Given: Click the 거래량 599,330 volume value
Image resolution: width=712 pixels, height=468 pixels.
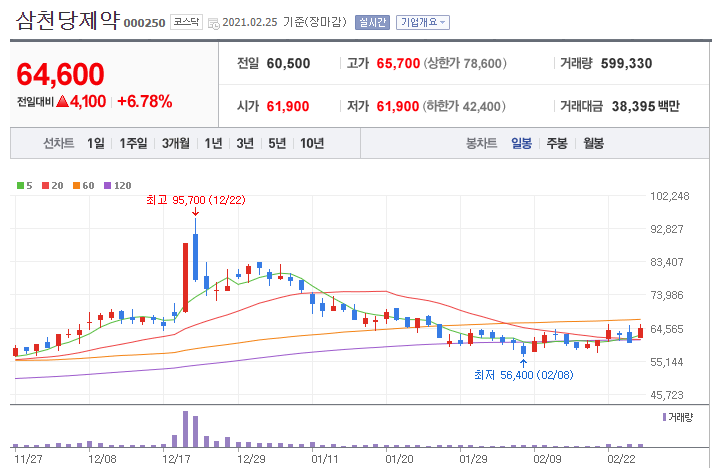Looking at the screenshot, I should point(626,63).
